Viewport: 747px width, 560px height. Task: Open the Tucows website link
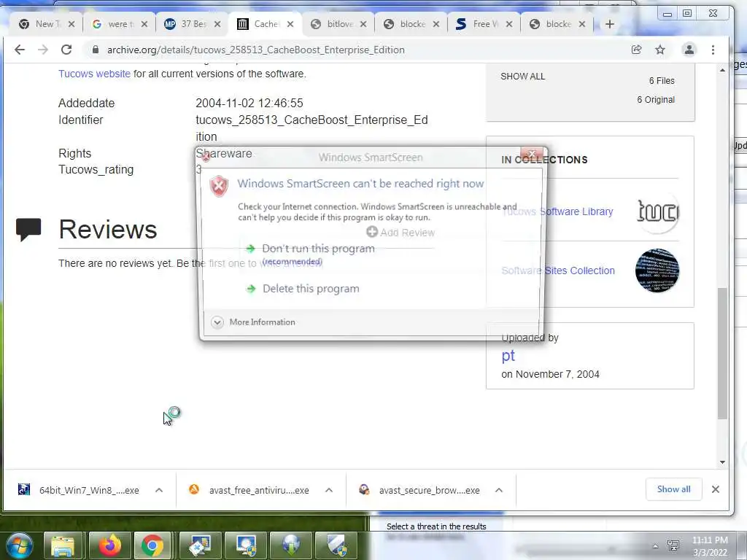(x=94, y=74)
